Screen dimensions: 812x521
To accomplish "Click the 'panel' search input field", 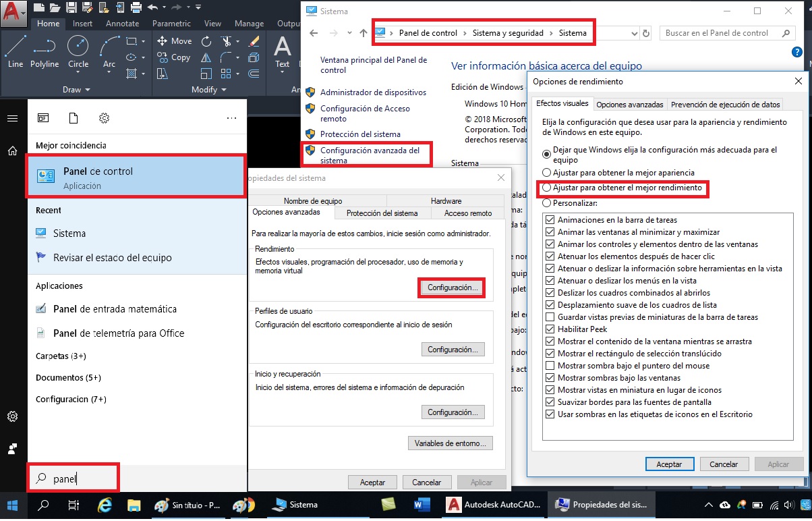I will coord(74,477).
